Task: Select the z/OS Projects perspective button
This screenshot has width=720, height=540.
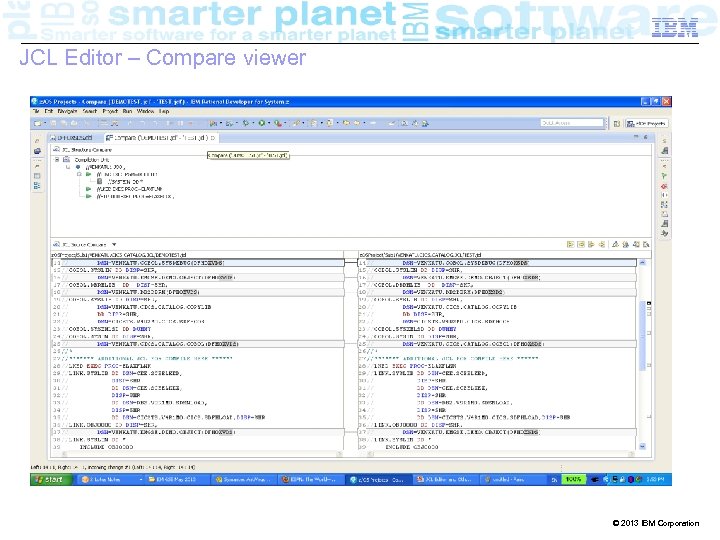Action: 647,124
